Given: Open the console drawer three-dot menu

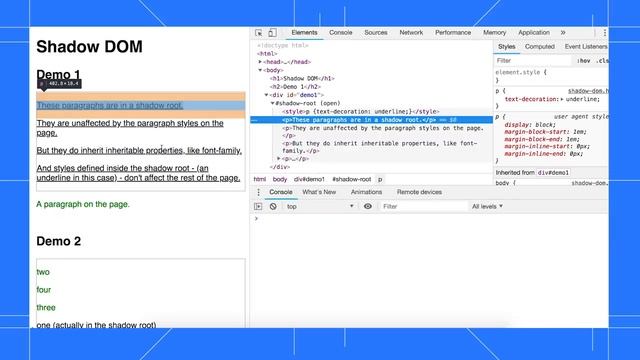Looking at the screenshot, I should click(x=258, y=192).
